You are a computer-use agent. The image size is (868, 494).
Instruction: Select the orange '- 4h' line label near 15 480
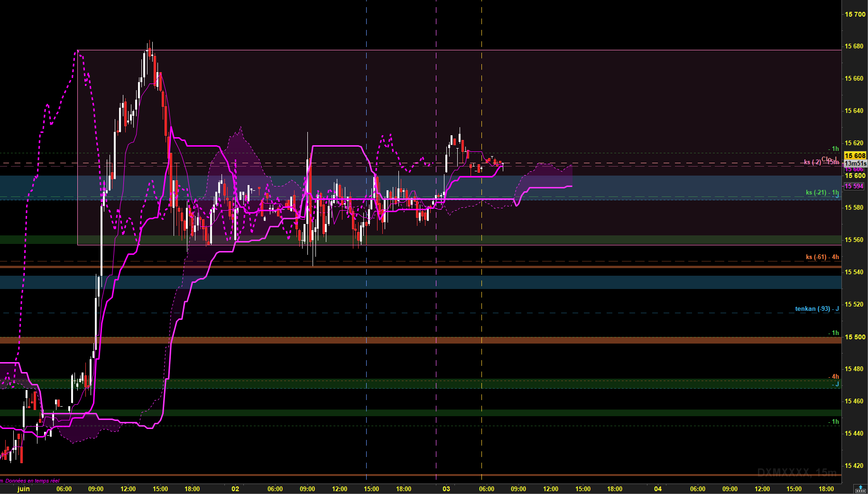tap(834, 376)
